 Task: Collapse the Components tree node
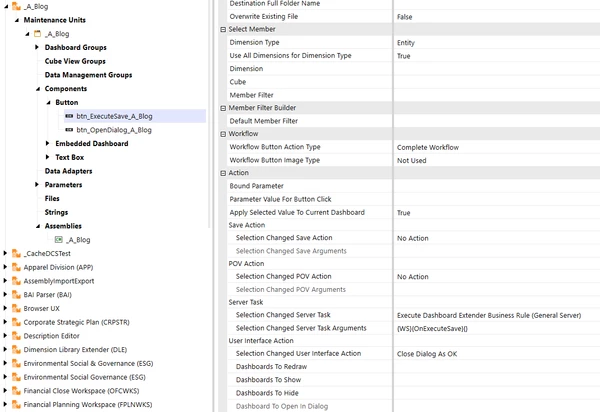(38, 89)
